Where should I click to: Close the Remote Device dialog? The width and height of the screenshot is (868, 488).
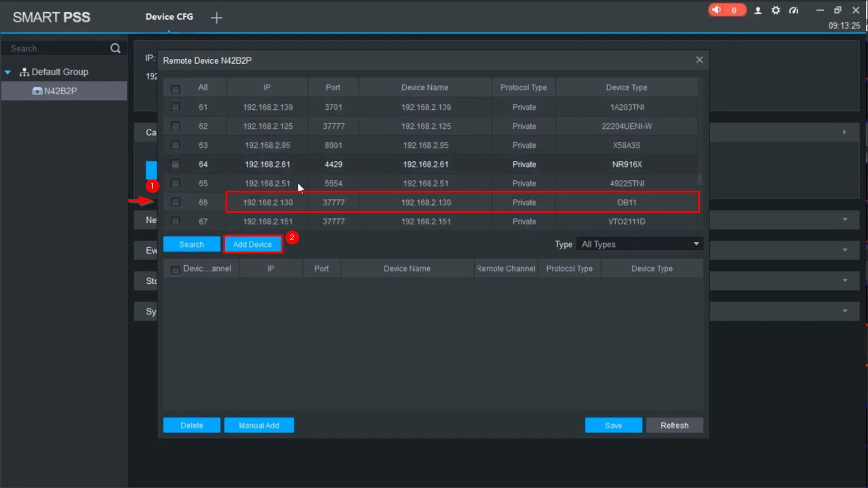pos(699,60)
